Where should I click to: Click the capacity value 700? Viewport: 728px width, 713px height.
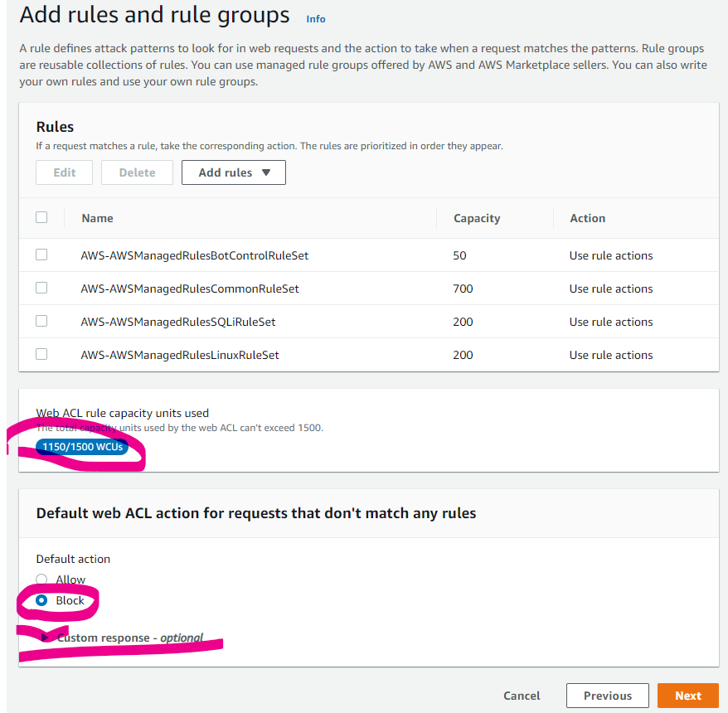(x=463, y=289)
